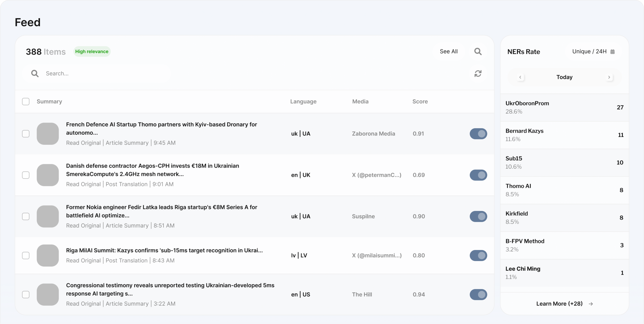Go to the next day with the right chevron
The image size is (644, 324).
point(609,77)
